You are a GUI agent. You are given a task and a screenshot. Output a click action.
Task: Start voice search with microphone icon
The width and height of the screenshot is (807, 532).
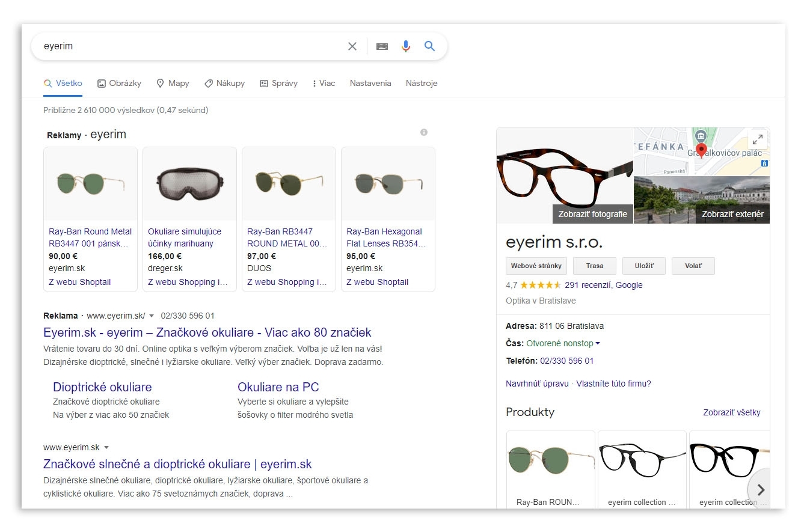[406, 46]
